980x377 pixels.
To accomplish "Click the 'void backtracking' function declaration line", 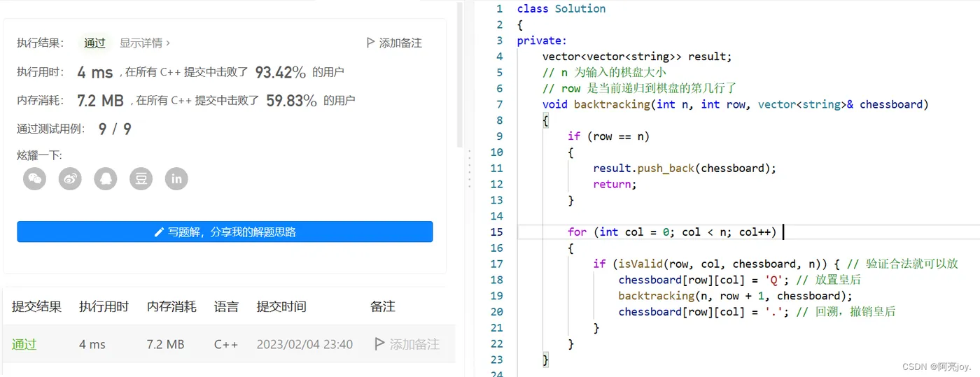I will (735, 104).
